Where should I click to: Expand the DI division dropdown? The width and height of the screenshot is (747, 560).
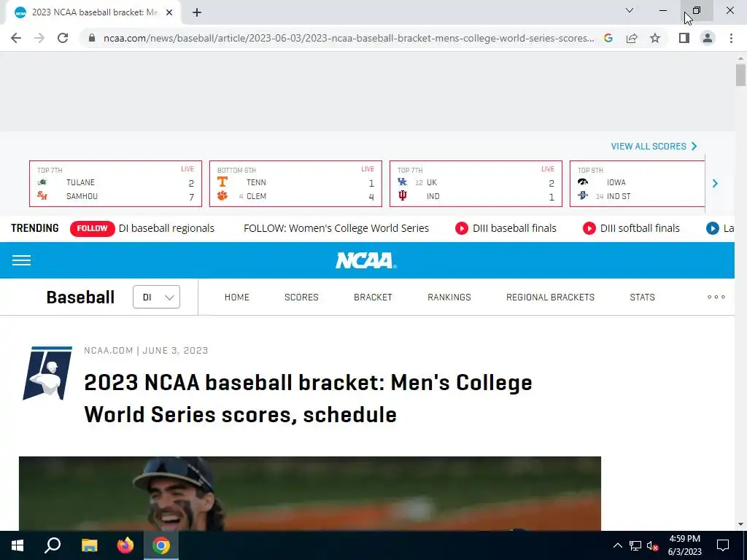point(156,297)
